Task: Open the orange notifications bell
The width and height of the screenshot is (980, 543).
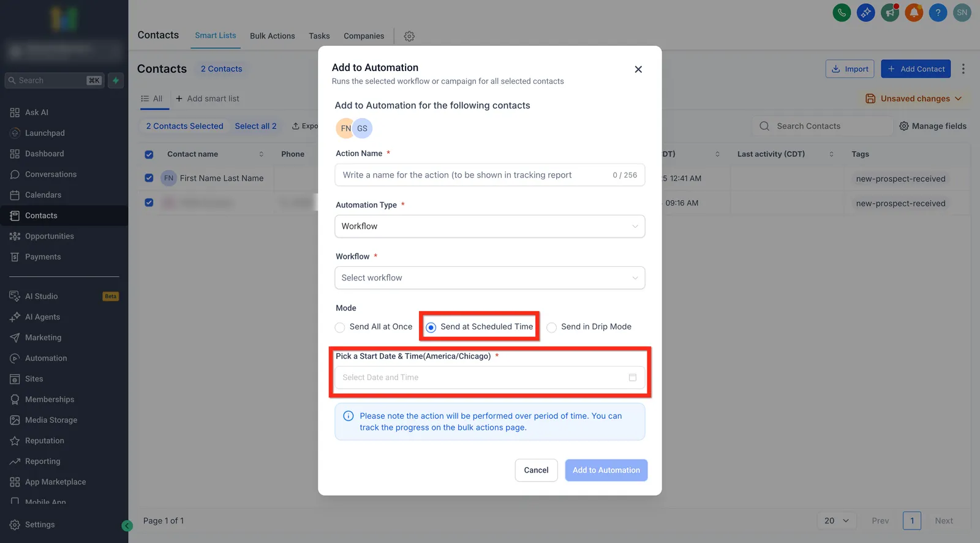Action: pyautogui.click(x=914, y=12)
